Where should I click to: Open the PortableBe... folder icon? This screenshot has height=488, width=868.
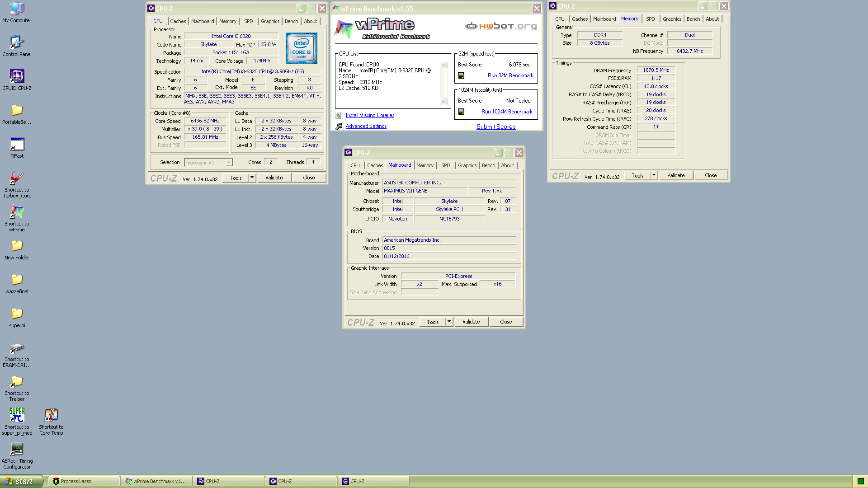[x=17, y=114]
